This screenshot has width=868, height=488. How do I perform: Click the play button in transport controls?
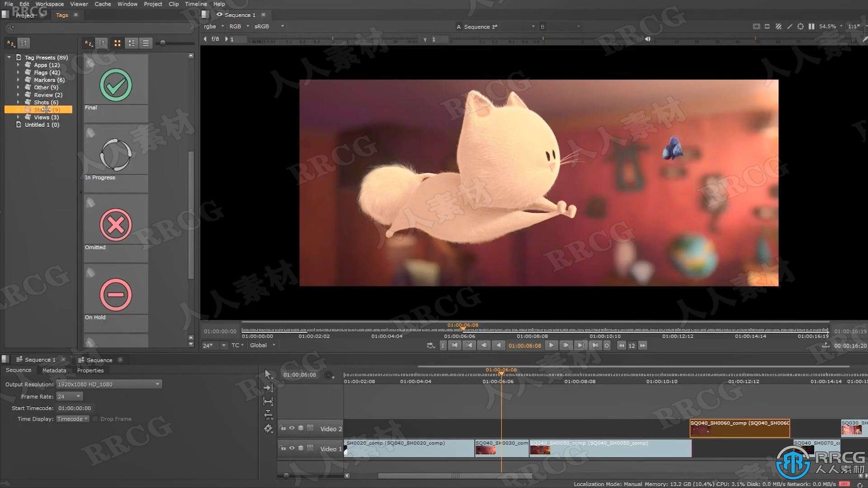[x=551, y=346]
